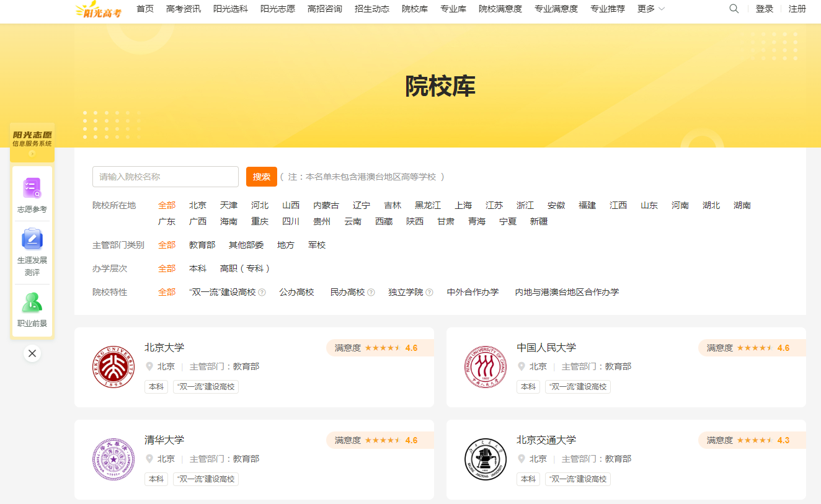Viewport: 821px width, 504px height.
Task: Click the help icon next to "双一流"建设高校
Action: [262, 293]
